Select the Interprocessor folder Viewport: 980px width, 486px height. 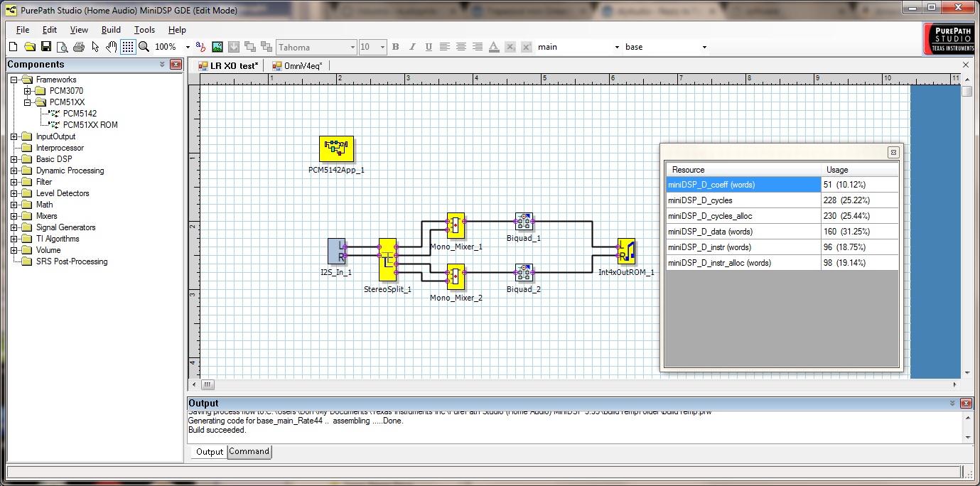60,148
